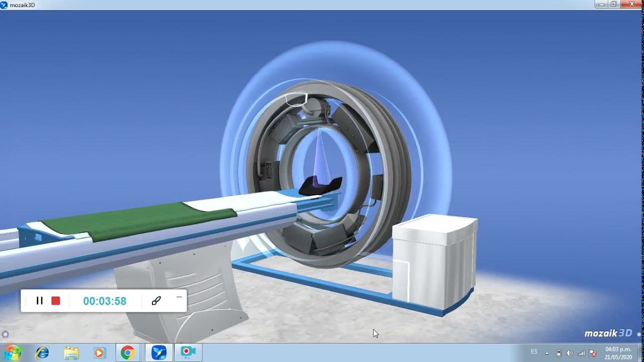Click the small circle at bottom-left of the mozaik3D scene
This screenshot has width=644, height=362.
[x=5, y=334]
